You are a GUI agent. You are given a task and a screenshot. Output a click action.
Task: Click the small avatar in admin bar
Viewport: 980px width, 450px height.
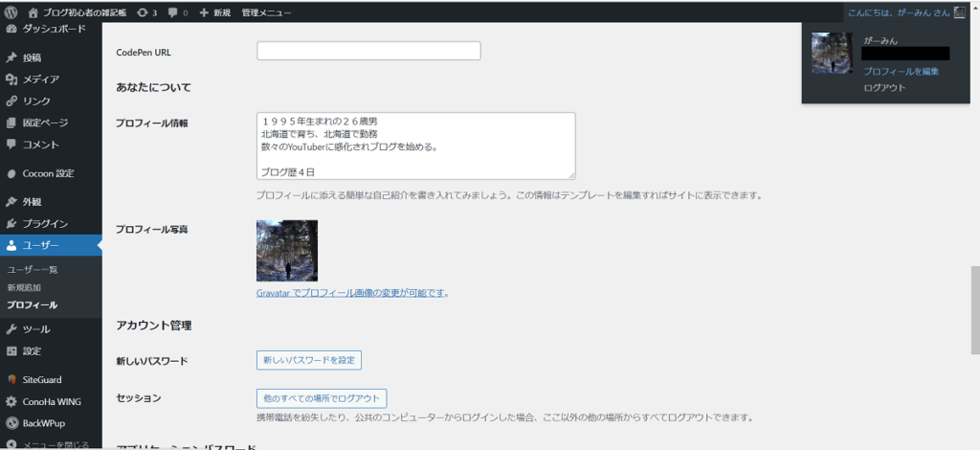[x=959, y=12]
